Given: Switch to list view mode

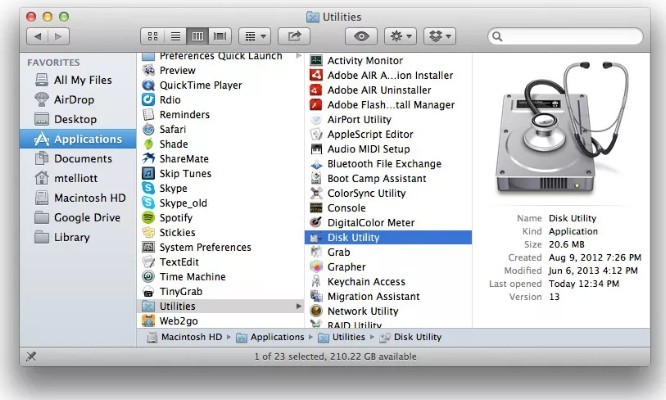Looking at the screenshot, I should click(x=175, y=37).
